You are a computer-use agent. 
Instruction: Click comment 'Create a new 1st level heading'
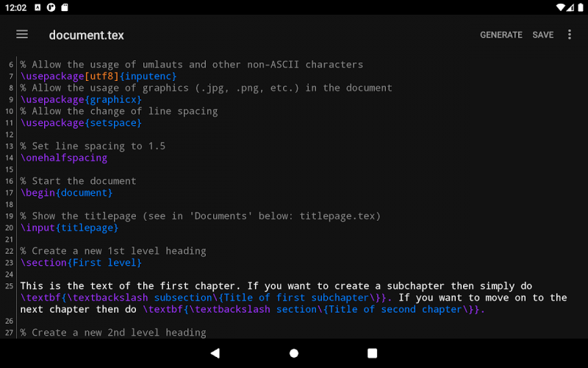pyautogui.click(x=113, y=251)
